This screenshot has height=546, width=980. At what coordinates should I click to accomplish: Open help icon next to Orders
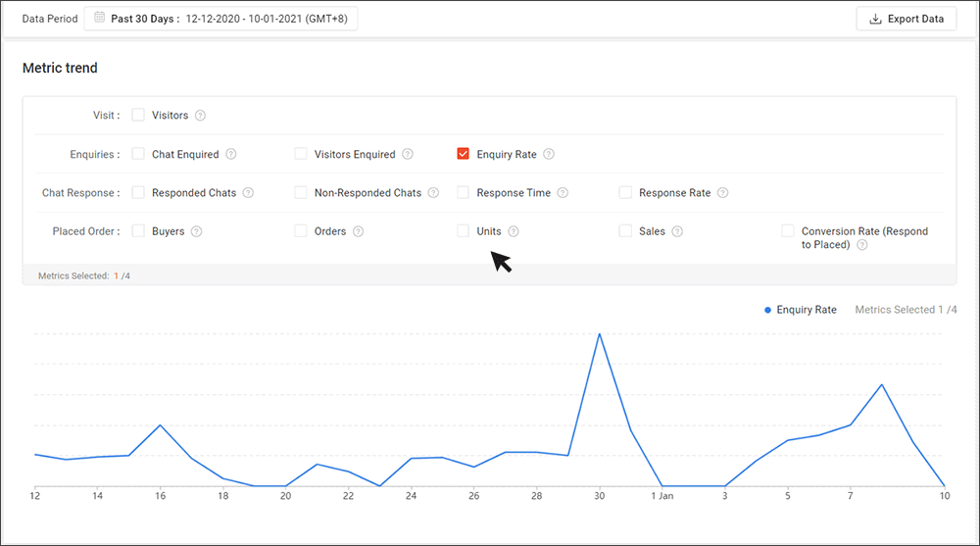coord(358,231)
